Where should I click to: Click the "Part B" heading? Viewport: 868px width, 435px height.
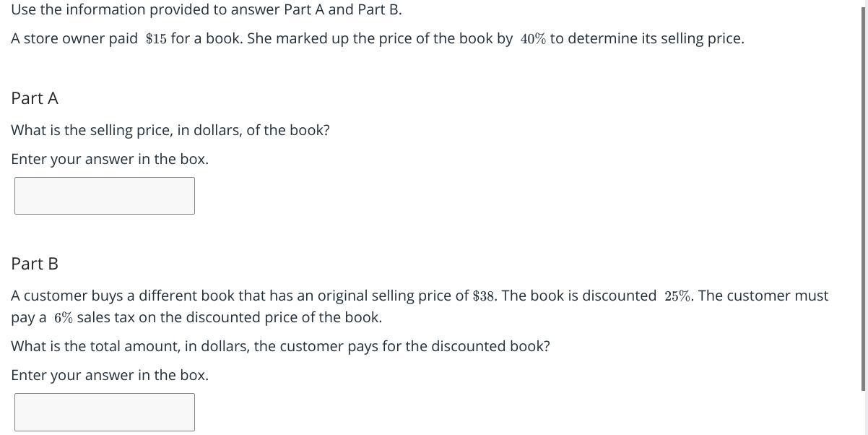(x=35, y=264)
